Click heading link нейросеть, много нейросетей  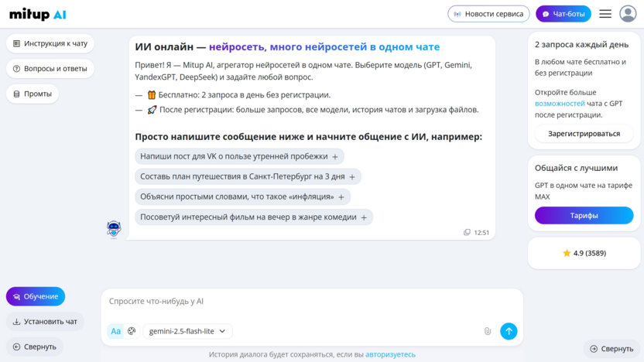324,46
